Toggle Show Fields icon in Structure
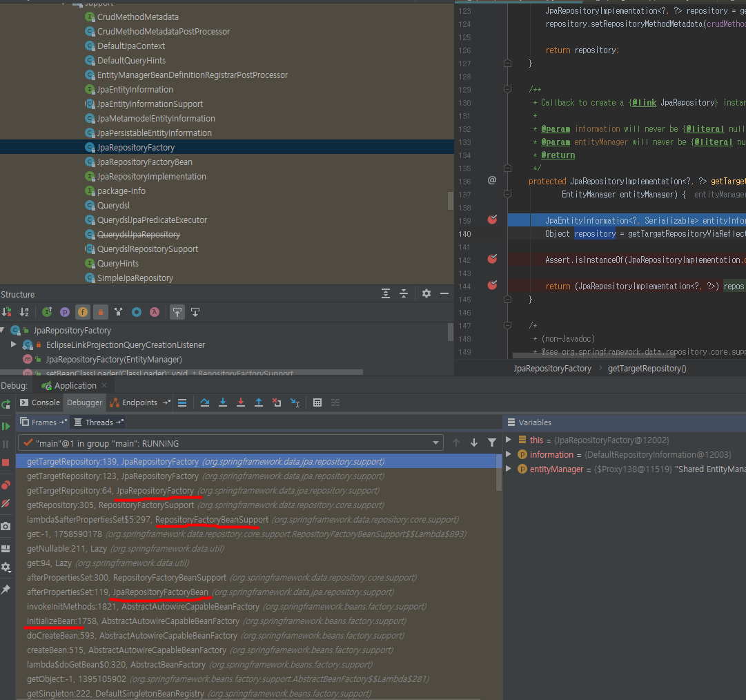 (x=83, y=312)
